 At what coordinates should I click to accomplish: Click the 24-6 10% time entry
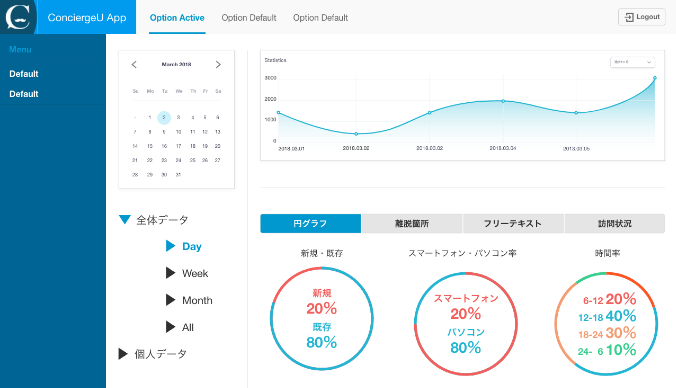coord(607,350)
